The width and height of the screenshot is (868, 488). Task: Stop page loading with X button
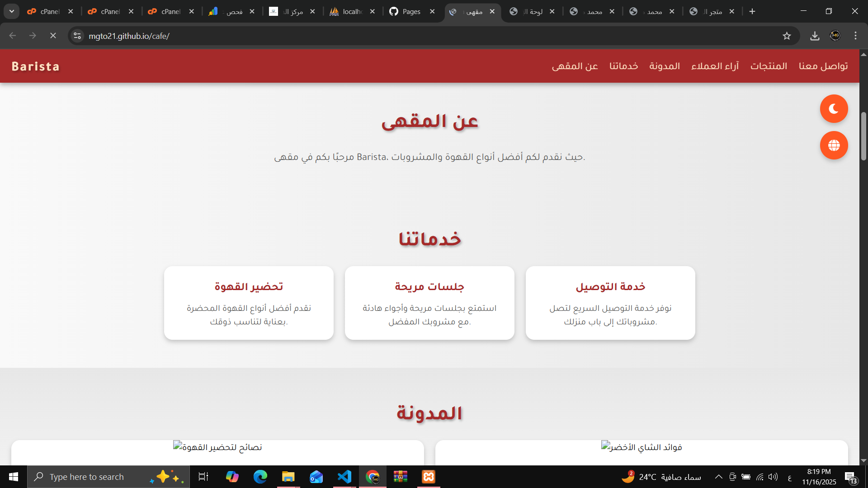coord(53,36)
